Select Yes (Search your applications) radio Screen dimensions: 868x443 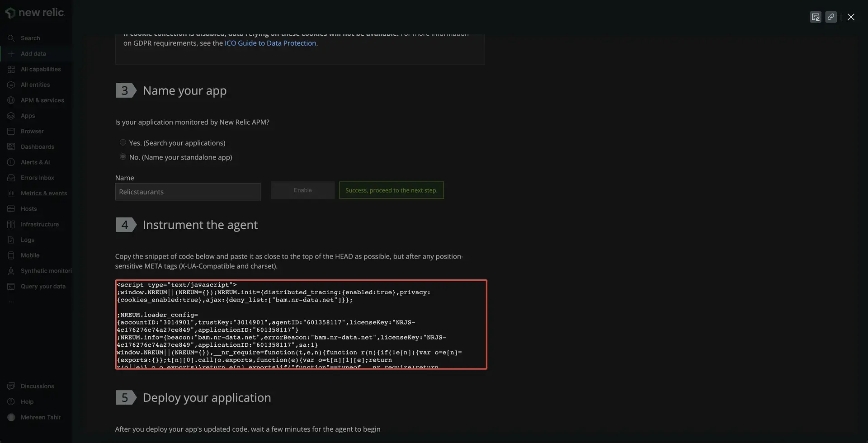click(x=123, y=142)
